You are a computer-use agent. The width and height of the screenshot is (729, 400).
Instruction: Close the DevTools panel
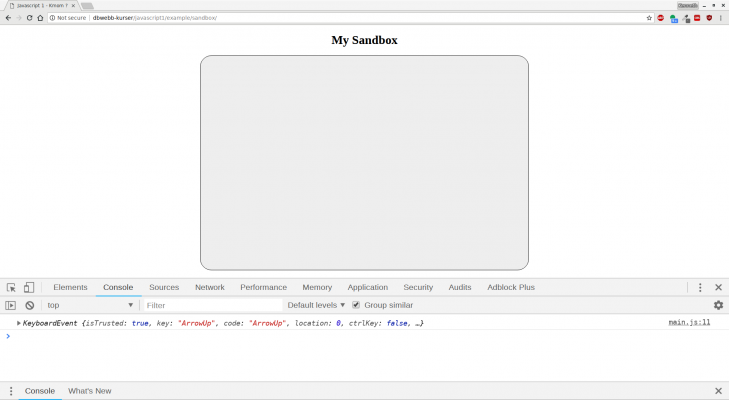tap(718, 287)
